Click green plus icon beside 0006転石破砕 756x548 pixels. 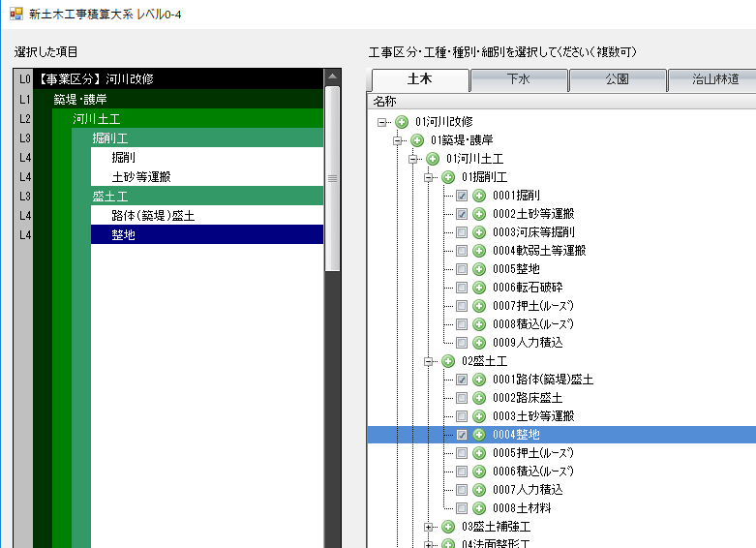(x=479, y=288)
